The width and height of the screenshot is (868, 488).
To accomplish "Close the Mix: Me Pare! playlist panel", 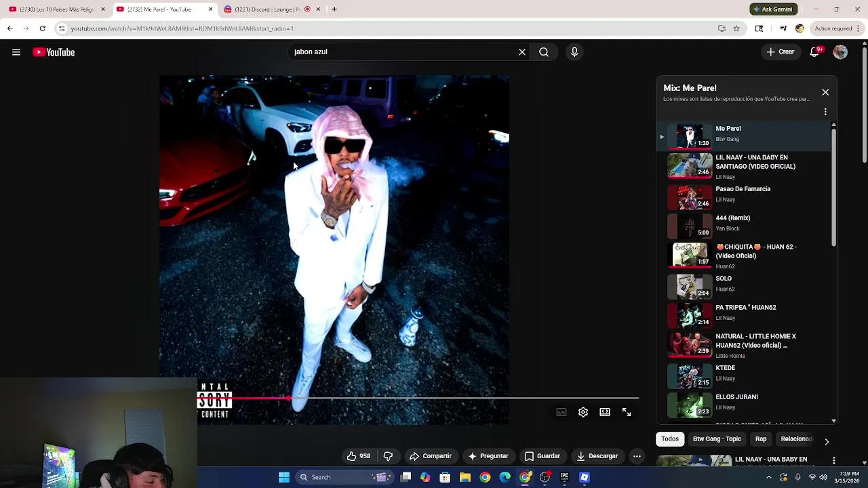I will [825, 92].
